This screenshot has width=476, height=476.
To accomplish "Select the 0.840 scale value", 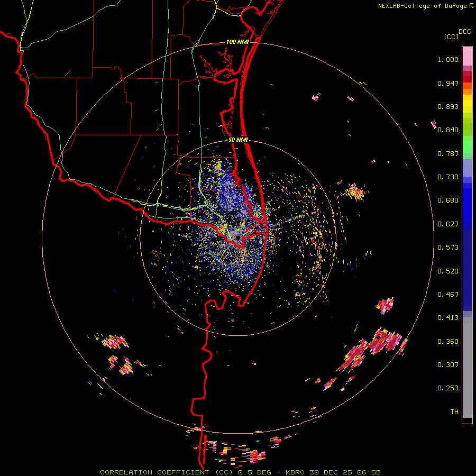I will 448,130.
